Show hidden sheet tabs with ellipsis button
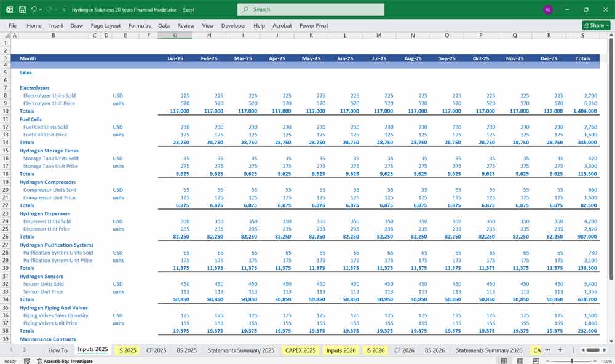 (547, 350)
